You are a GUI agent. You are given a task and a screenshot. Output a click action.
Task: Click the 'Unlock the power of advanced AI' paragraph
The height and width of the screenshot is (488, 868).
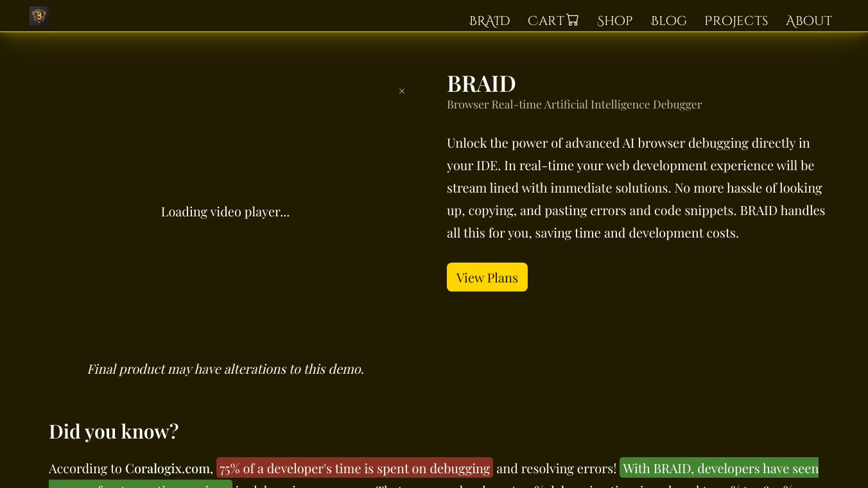pyautogui.click(x=636, y=187)
